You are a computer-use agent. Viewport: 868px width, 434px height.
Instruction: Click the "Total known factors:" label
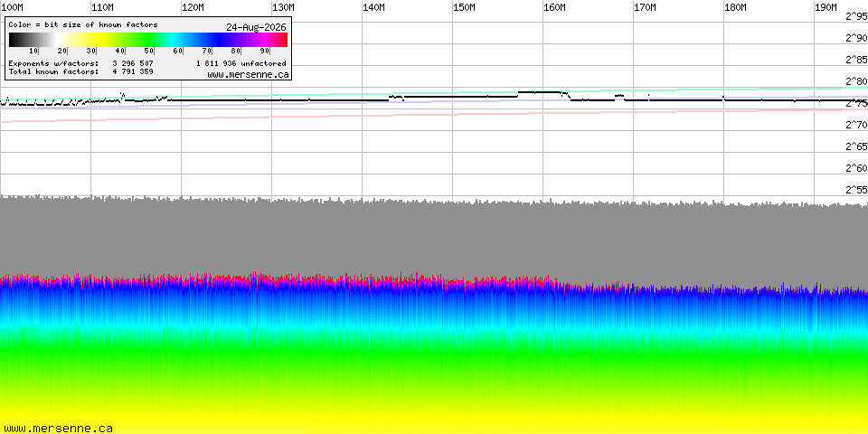(53, 71)
